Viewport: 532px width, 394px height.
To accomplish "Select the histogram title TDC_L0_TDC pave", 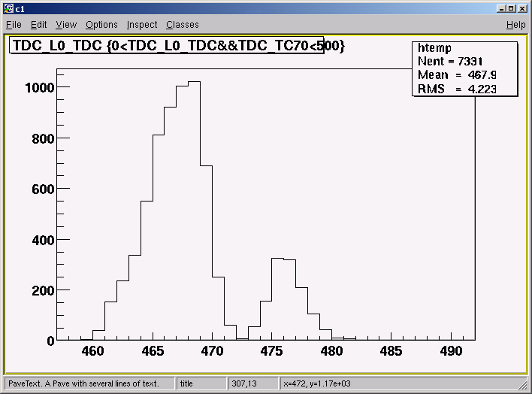I will pos(167,45).
